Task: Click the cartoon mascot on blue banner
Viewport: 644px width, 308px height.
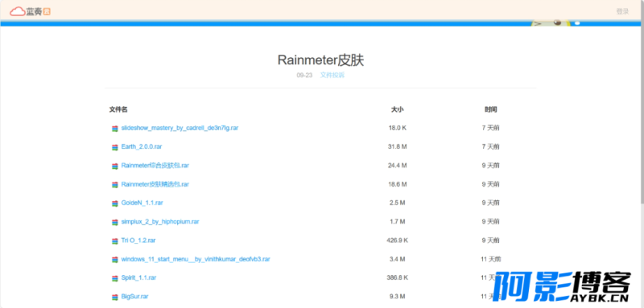Action: [551, 23]
